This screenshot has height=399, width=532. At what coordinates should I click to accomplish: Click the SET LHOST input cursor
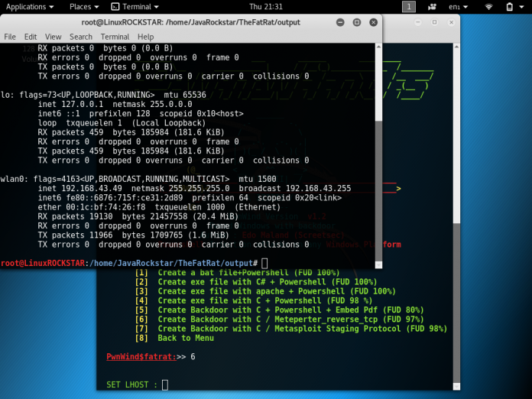pos(165,384)
